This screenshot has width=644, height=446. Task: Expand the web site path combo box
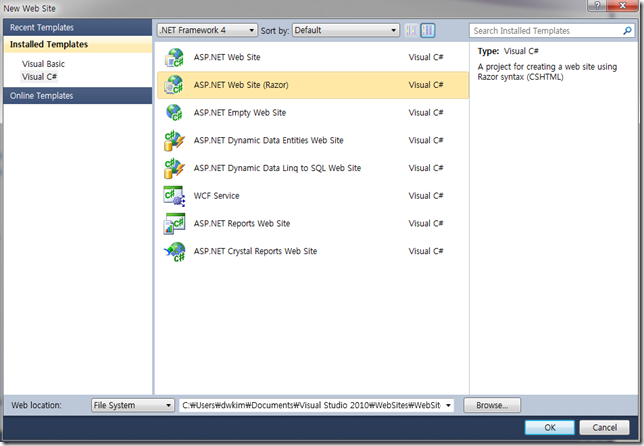coord(446,405)
